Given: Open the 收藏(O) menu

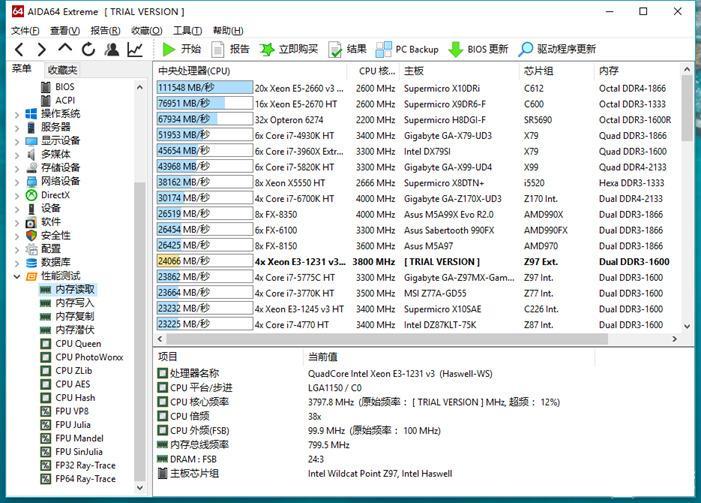Looking at the screenshot, I should [146, 30].
